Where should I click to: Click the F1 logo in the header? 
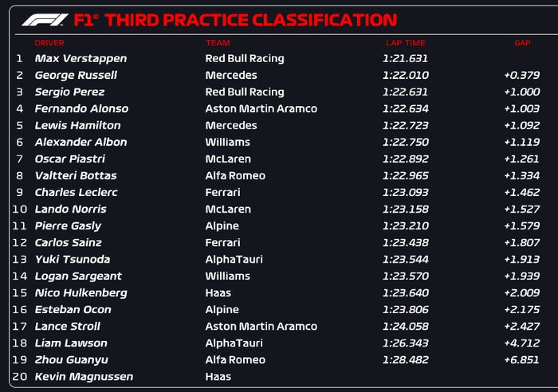point(45,20)
